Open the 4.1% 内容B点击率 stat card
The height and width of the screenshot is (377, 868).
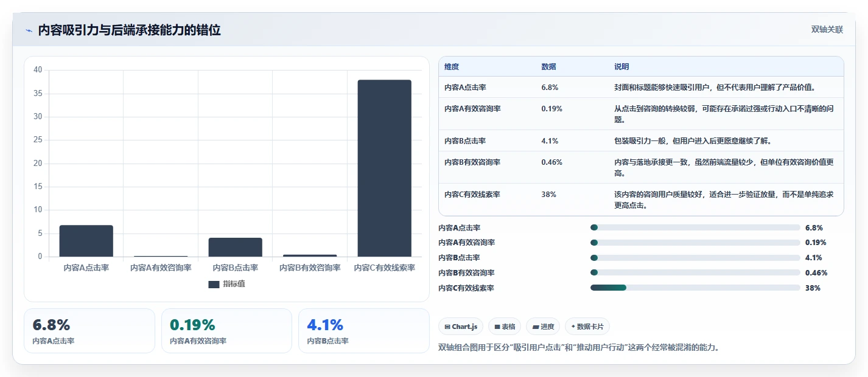pyautogui.click(x=364, y=331)
